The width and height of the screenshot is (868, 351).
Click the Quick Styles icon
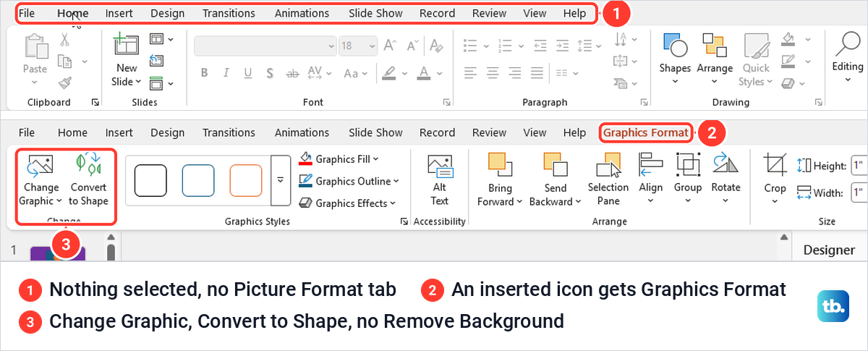pyautogui.click(x=757, y=46)
